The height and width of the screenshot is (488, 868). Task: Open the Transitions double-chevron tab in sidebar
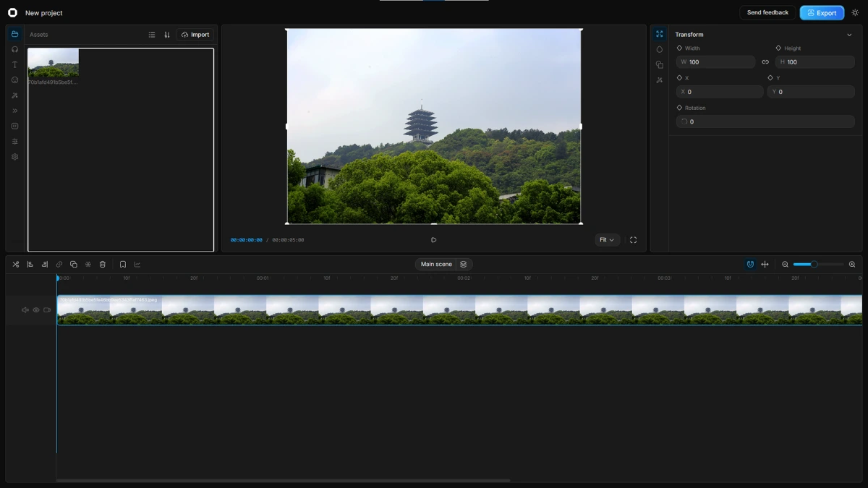(14, 111)
